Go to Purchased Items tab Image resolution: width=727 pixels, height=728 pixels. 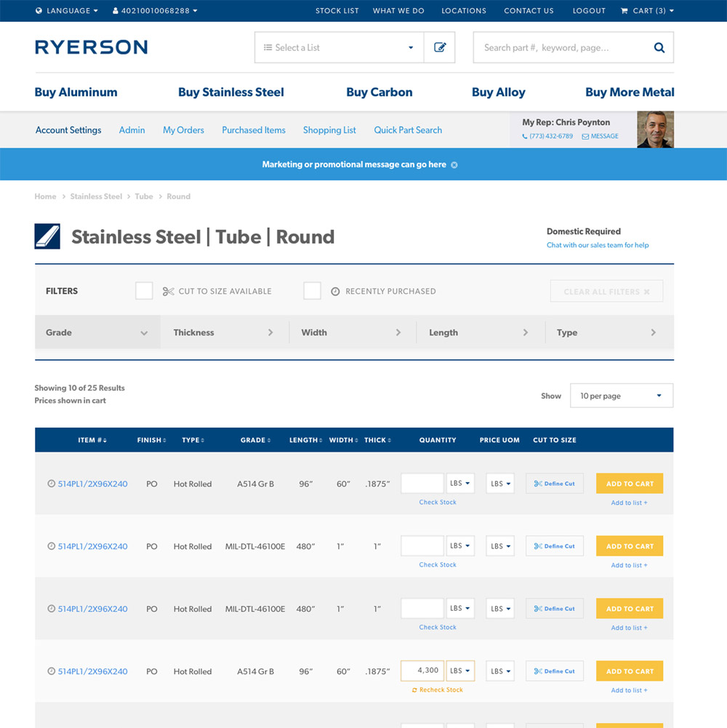(254, 130)
